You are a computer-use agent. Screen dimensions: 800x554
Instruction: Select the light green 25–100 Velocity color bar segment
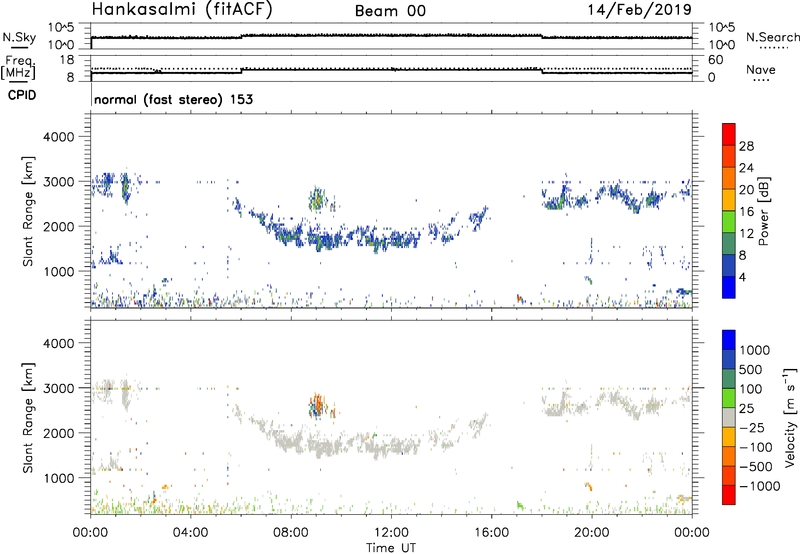point(729,398)
